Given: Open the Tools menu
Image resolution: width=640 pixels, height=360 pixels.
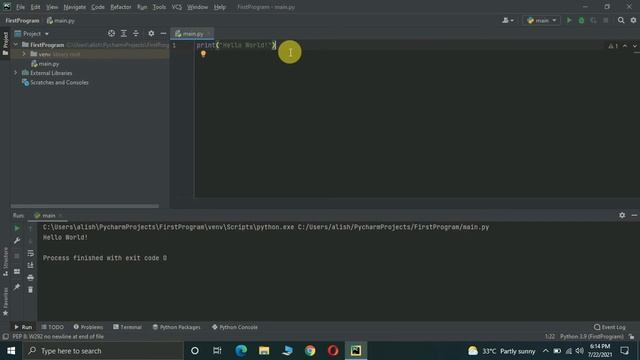Looking at the screenshot, I should tap(159, 7).
